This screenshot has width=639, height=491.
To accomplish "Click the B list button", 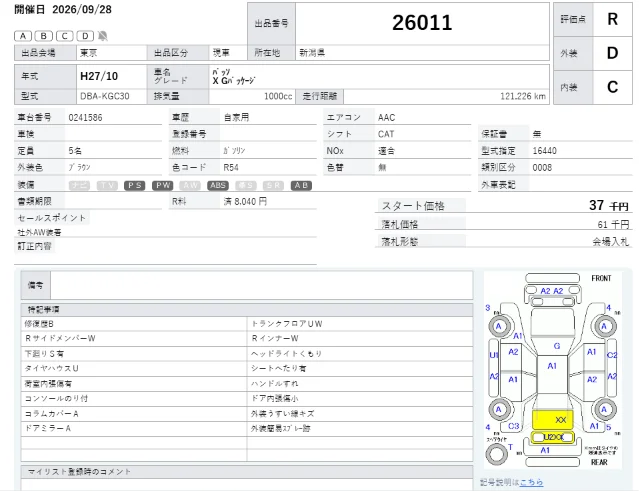I will click(x=44, y=36).
